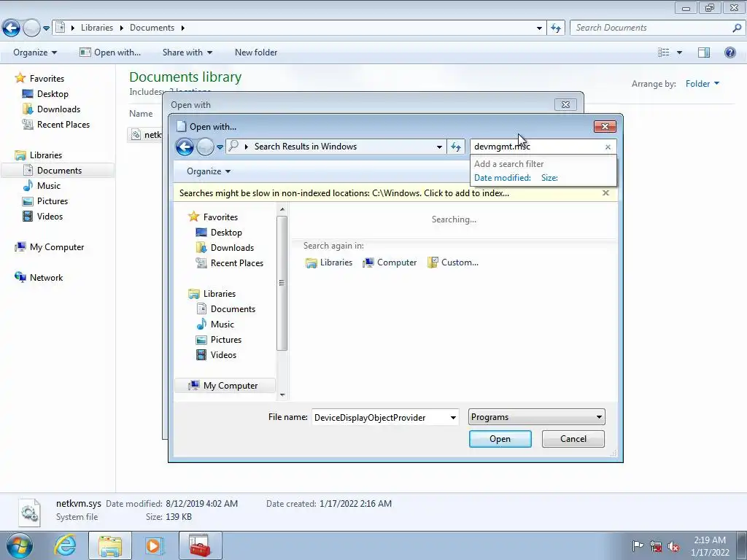Refresh the Documents library view
The height and width of the screenshot is (560, 747).
pyautogui.click(x=555, y=28)
